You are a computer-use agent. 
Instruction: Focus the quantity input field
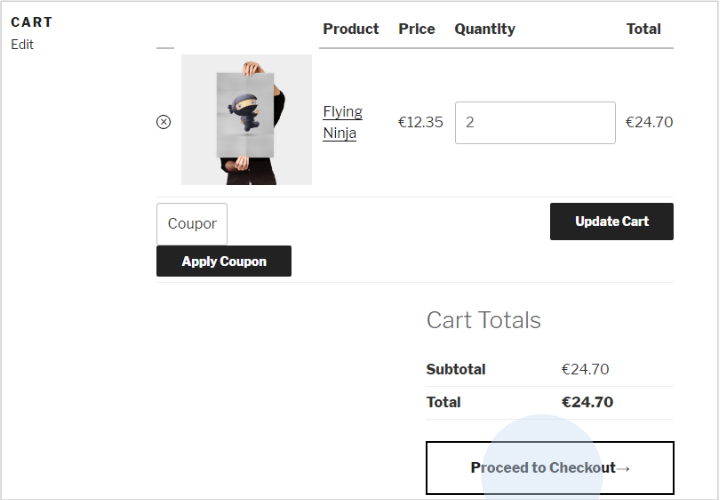[534, 122]
